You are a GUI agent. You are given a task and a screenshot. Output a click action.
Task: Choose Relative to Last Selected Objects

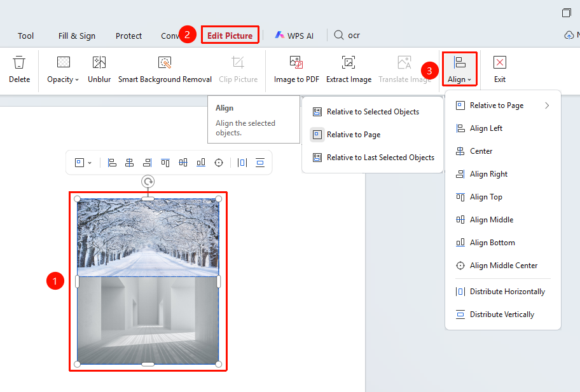373,158
